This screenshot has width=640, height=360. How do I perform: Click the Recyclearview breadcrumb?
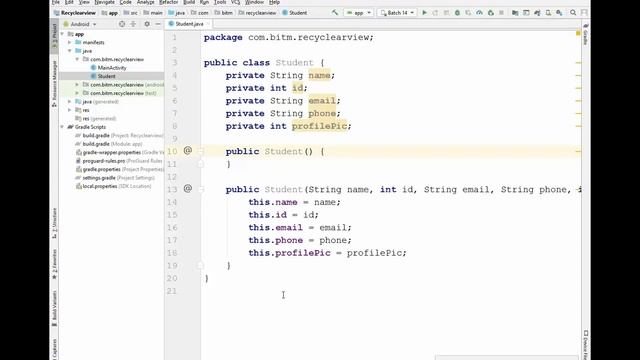75,13
